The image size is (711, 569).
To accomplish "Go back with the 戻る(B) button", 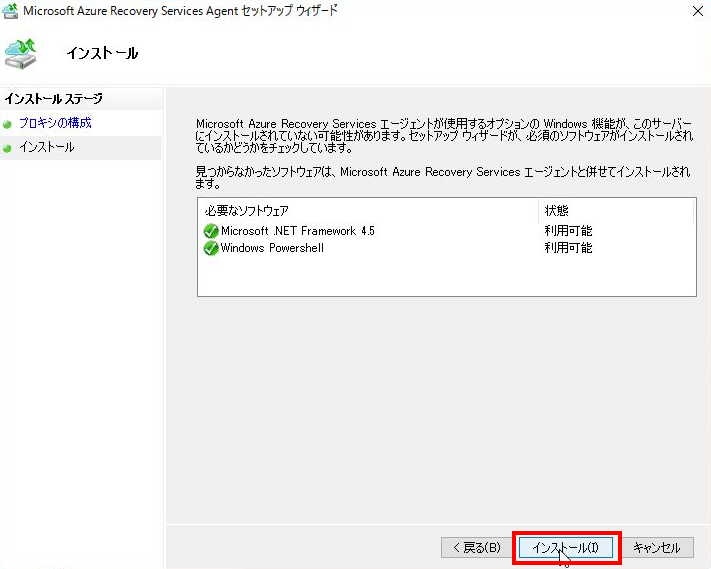I will click(x=477, y=548).
